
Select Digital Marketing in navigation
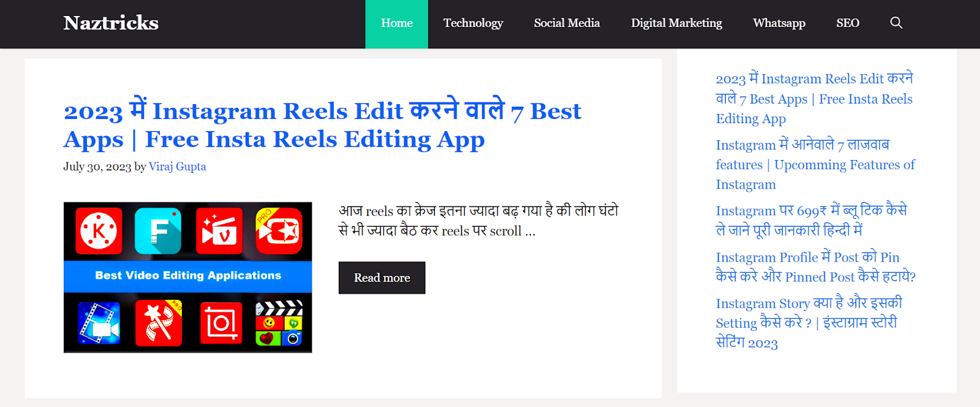click(x=676, y=23)
